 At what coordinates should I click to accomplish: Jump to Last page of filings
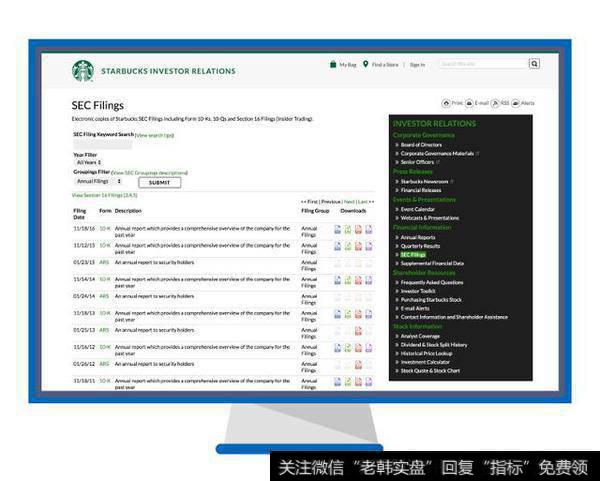[x=362, y=202]
